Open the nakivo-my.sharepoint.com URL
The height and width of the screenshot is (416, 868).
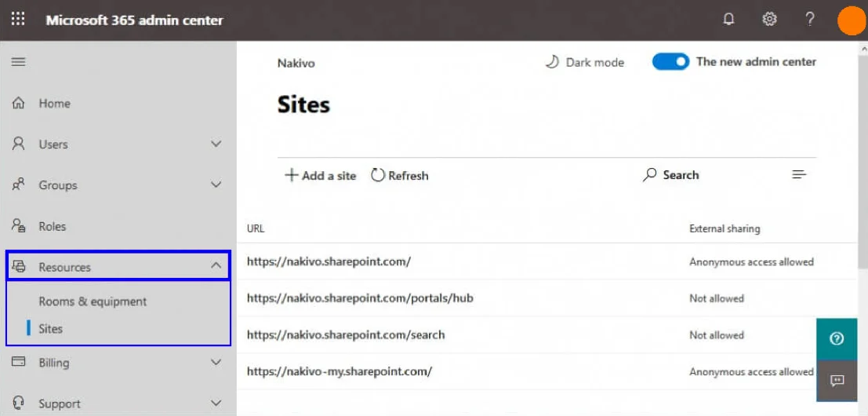click(340, 372)
